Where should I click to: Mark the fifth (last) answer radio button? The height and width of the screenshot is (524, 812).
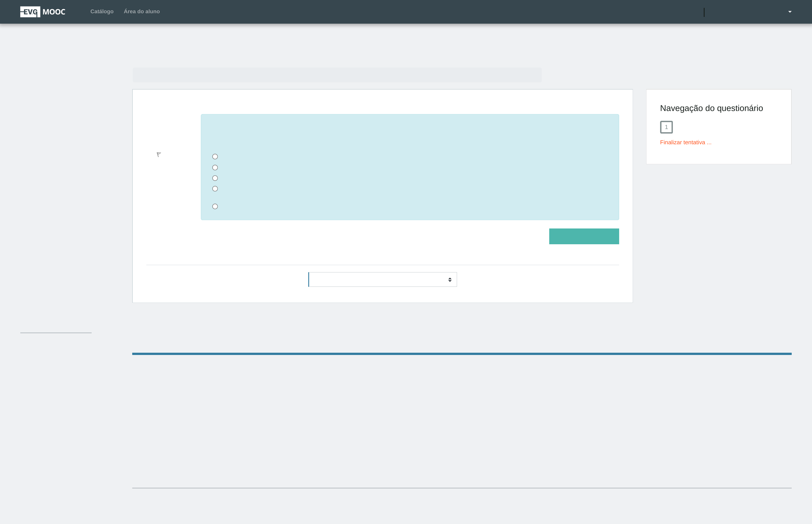point(215,206)
